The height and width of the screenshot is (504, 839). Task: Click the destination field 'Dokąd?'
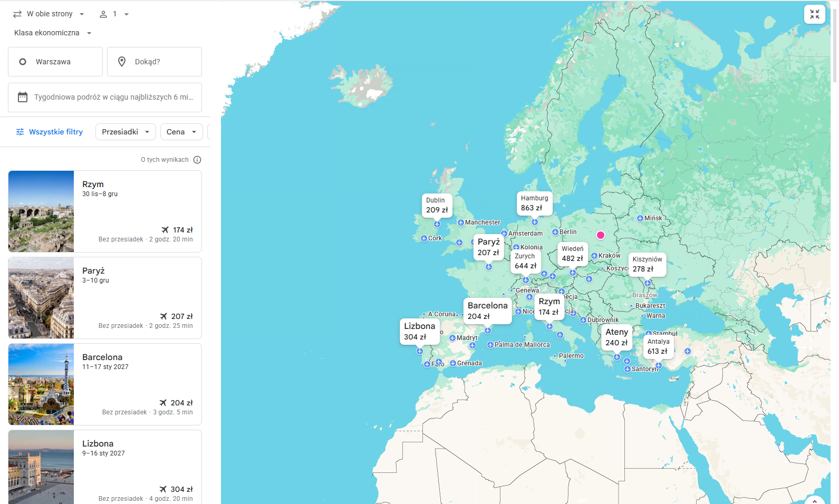(155, 62)
